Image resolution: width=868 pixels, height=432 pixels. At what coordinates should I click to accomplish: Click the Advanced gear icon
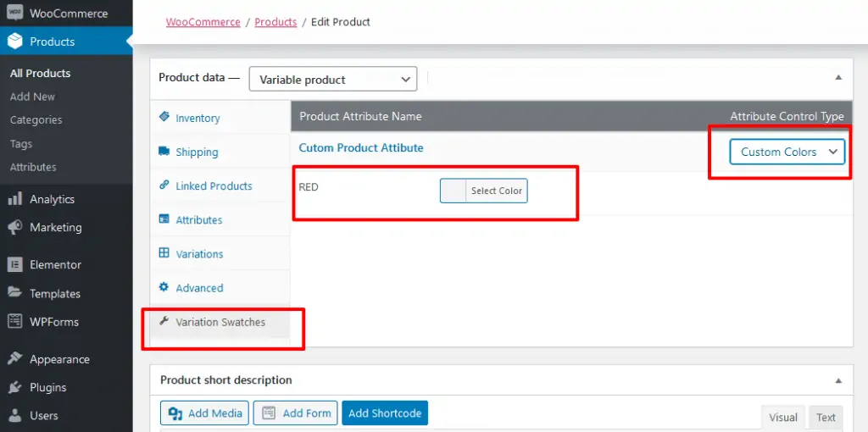(x=164, y=287)
